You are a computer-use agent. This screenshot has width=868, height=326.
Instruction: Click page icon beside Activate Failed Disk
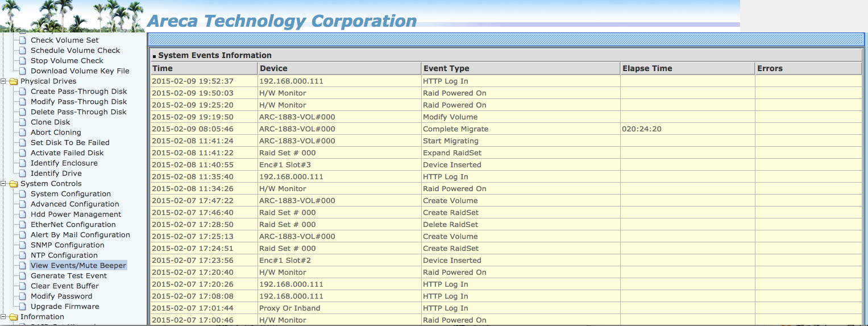(x=23, y=153)
